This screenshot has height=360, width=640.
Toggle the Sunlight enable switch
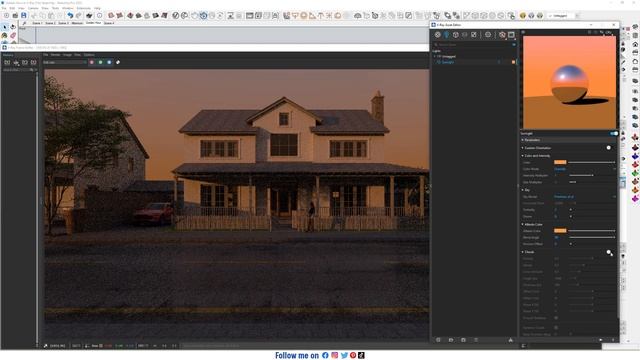[x=613, y=133]
